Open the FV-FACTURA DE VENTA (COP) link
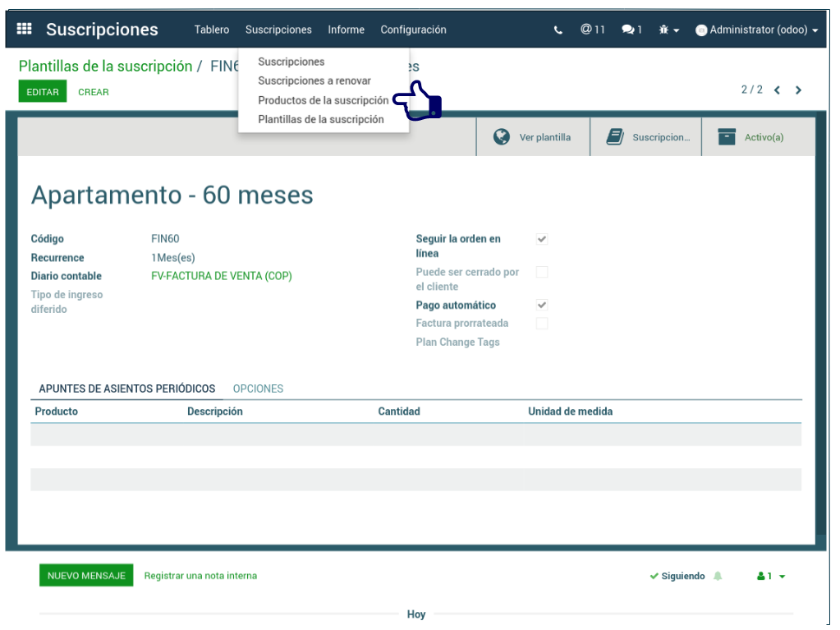Image resolution: width=840 pixels, height=630 pixels. coord(222,276)
